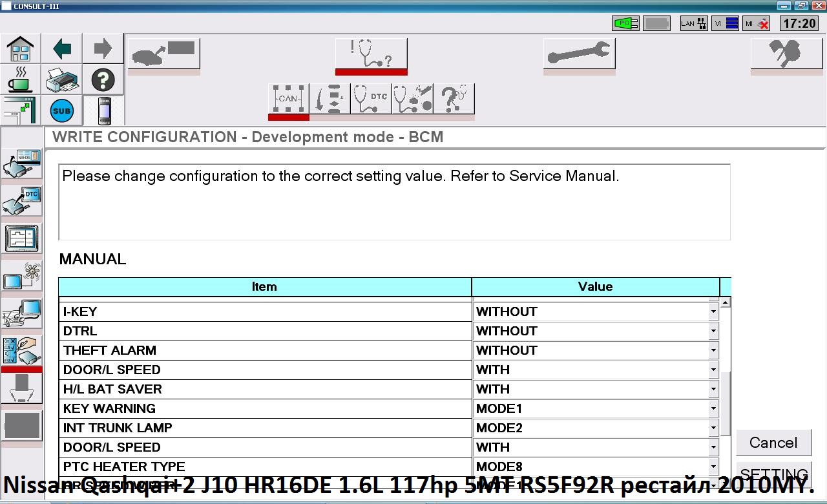The height and width of the screenshot is (504, 827).
Task: Select the blue SUB icon
Action: (62, 110)
